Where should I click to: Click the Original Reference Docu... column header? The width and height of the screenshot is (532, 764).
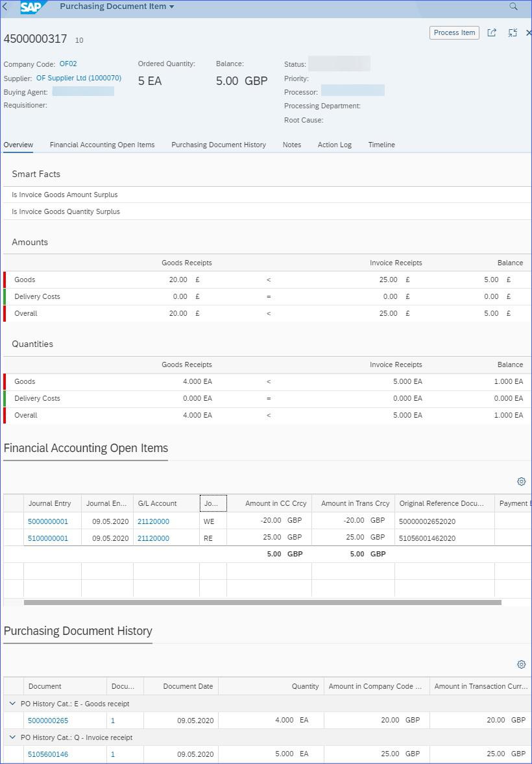point(444,503)
